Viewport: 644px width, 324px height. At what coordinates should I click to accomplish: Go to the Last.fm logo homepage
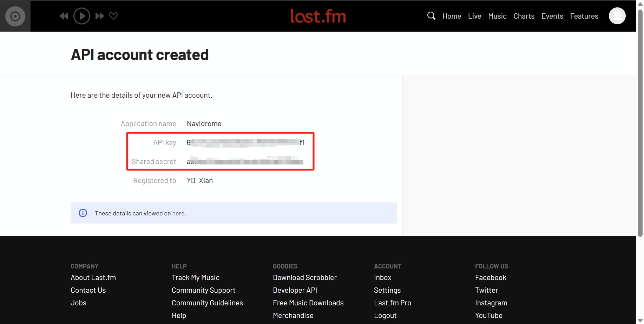(x=318, y=16)
